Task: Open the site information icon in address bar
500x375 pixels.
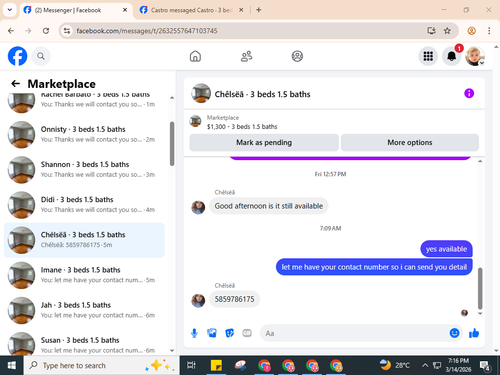Action: [67, 31]
